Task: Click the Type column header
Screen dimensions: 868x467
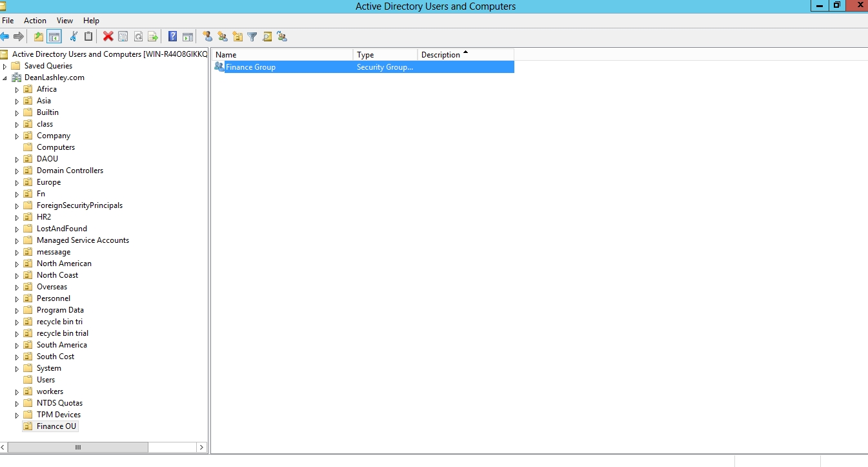Action: click(x=385, y=55)
